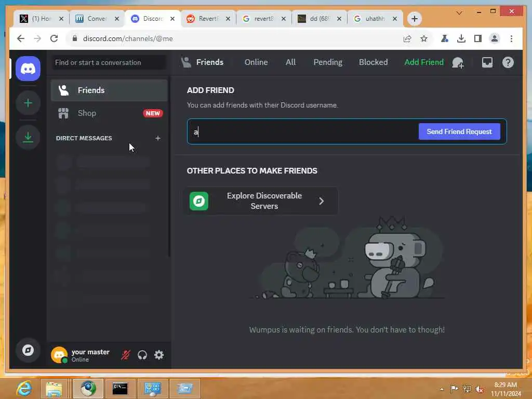Open the Chrome three-dot menu
Viewport: 532px width, 399px height.
click(511, 38)
